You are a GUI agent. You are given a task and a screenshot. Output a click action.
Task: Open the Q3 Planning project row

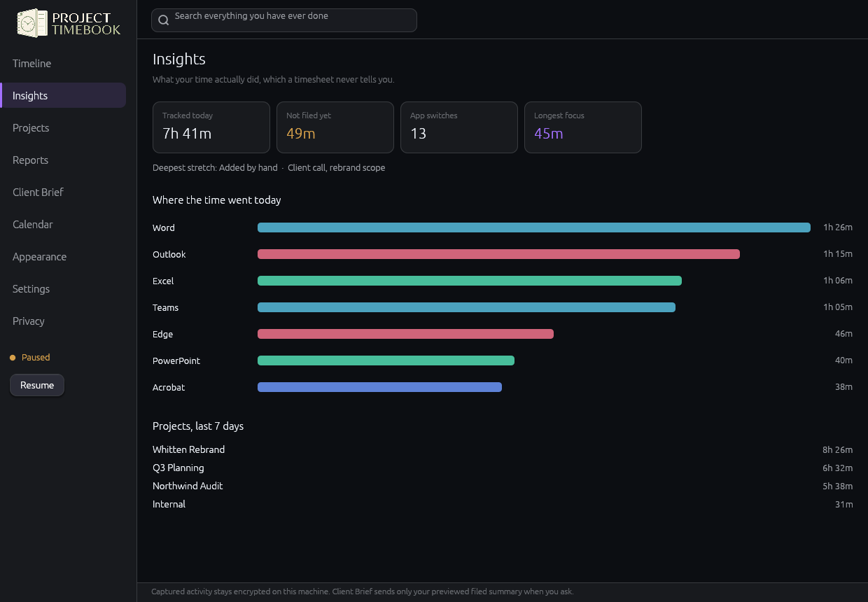(503, 468)
